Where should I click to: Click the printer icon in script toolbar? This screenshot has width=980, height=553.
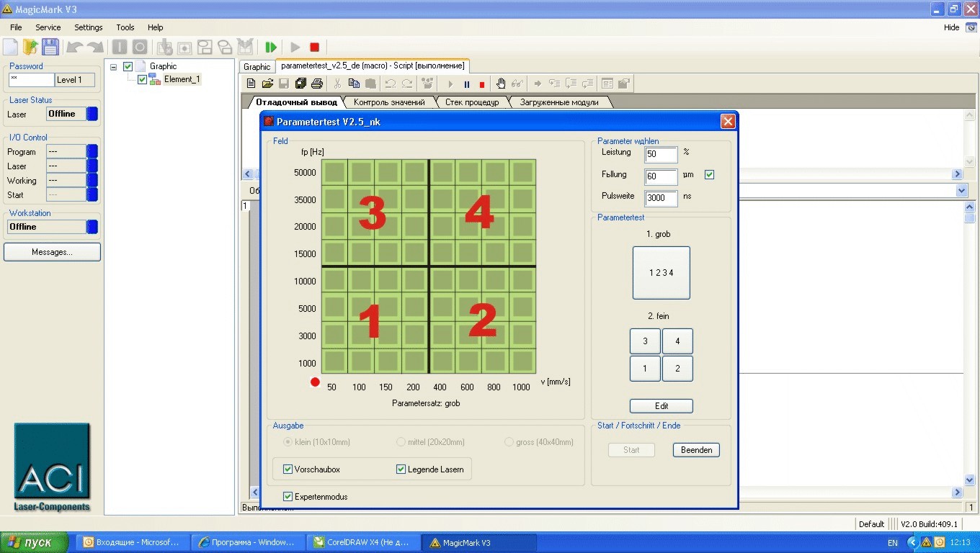tap(316, 84)
